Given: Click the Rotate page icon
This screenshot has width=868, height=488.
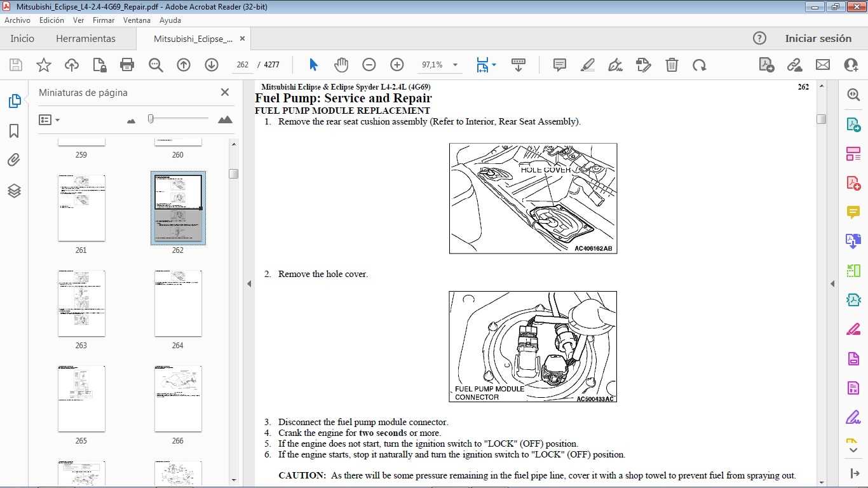Looking at the screenshot, I should (700, 65).
